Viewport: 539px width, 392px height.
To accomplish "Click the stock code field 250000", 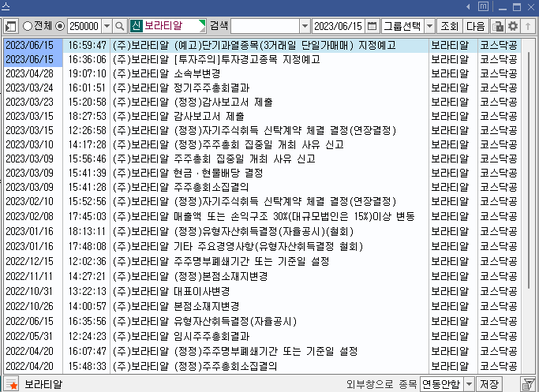I will (x=84, y=26).
